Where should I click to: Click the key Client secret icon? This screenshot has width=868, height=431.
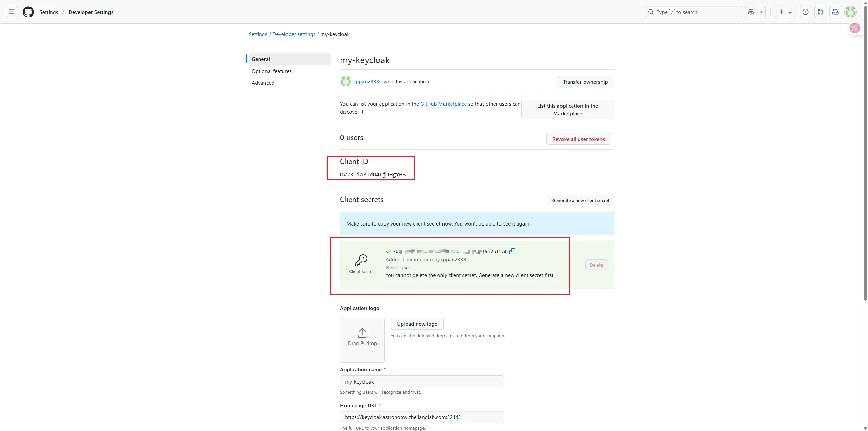(361, 260)
